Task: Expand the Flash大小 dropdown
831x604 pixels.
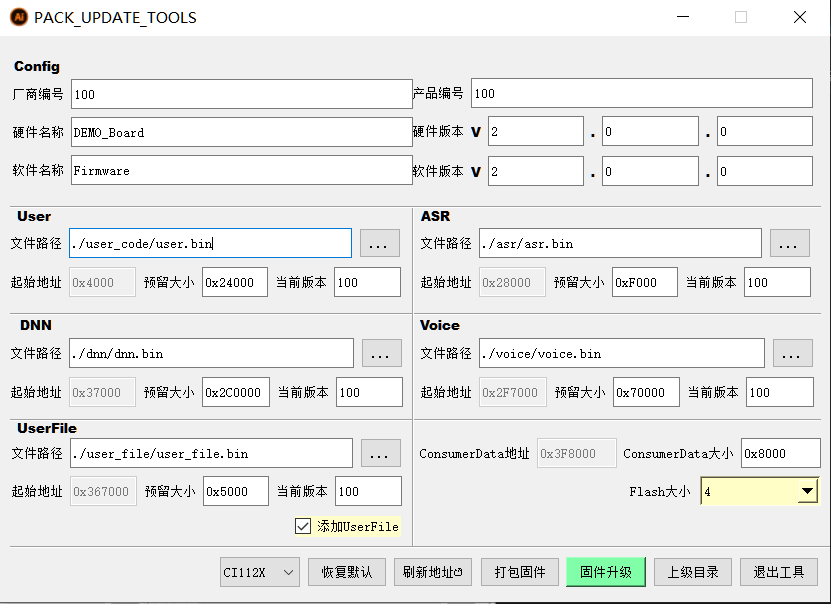Action: pos(807,491)
